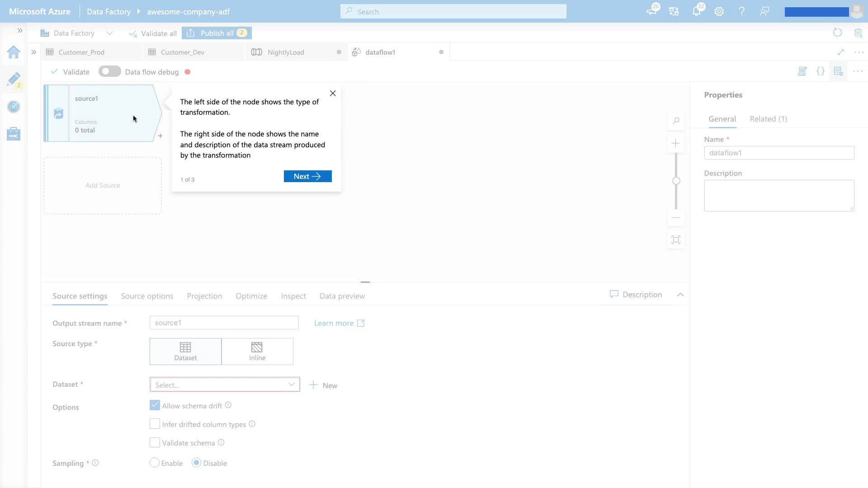The image size is (868, 488).
Task: Expand the Data Factory dropdown chevron
Action: click(109, 33)
